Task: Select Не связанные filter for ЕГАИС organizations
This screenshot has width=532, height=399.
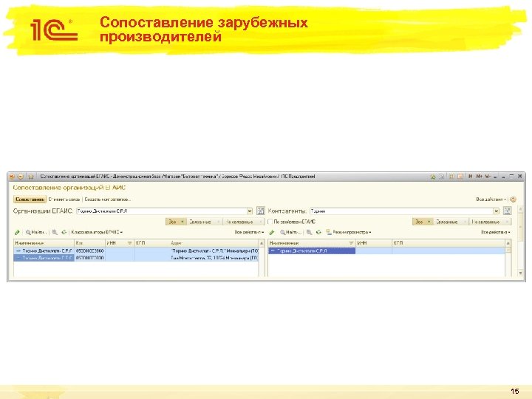Action: tap(244, 222)
